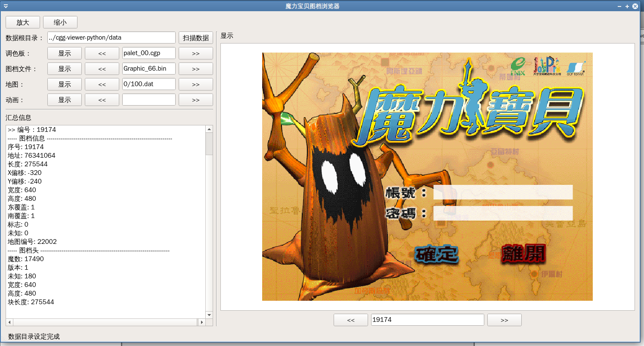The height and width of the screenshot is (346, 644).
Task: Click the '魔数: 17490' line
Action: 26,259
